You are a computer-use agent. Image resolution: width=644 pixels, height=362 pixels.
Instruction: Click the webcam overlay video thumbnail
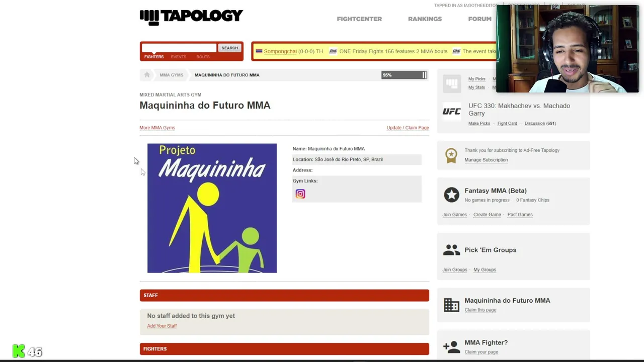568,49
